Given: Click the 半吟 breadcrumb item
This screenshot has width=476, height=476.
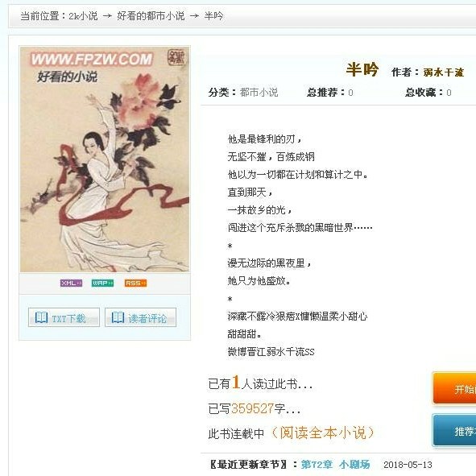Looking at the screenshot, I should tap(213, 16).
